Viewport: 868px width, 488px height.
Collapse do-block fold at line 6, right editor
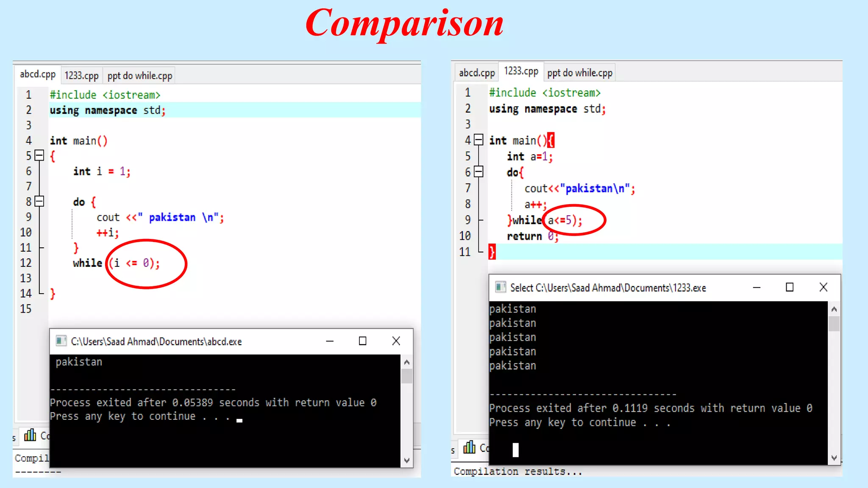[479, 172]
